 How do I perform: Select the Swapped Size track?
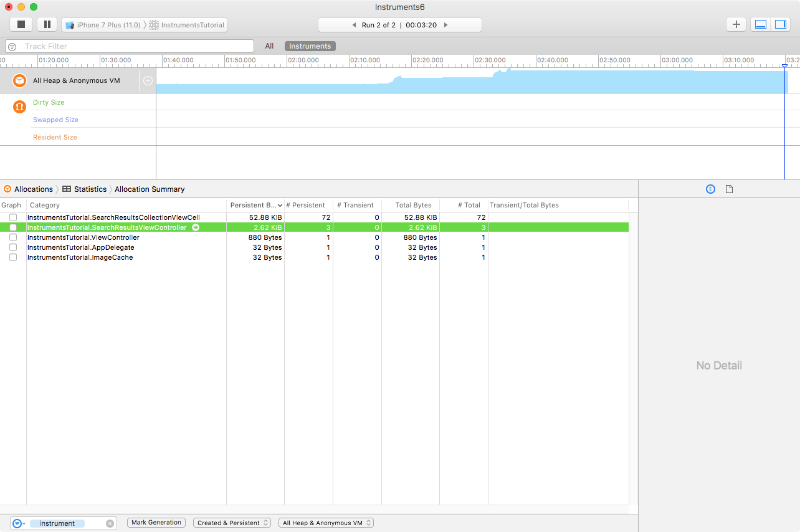(x=56, y=120)
